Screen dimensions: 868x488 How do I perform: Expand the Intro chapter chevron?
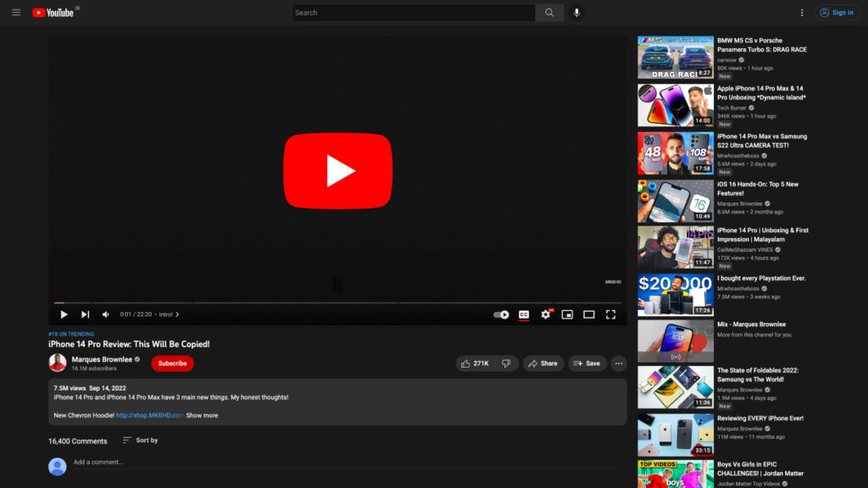(x=177, y=314)
